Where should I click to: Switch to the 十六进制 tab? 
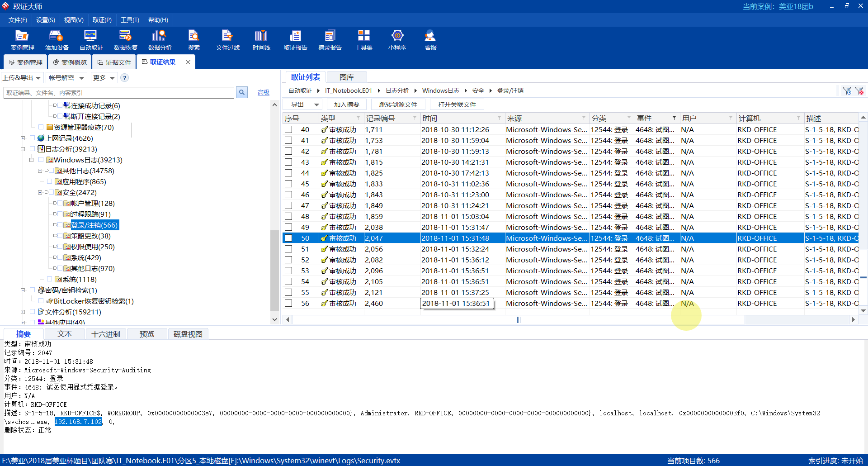106,334
